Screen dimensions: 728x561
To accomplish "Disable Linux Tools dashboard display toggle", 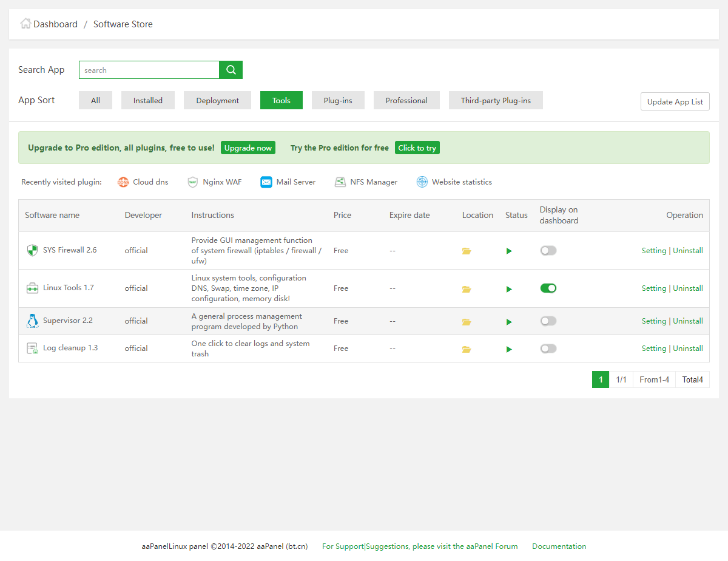I will click(x=548, y=288).
